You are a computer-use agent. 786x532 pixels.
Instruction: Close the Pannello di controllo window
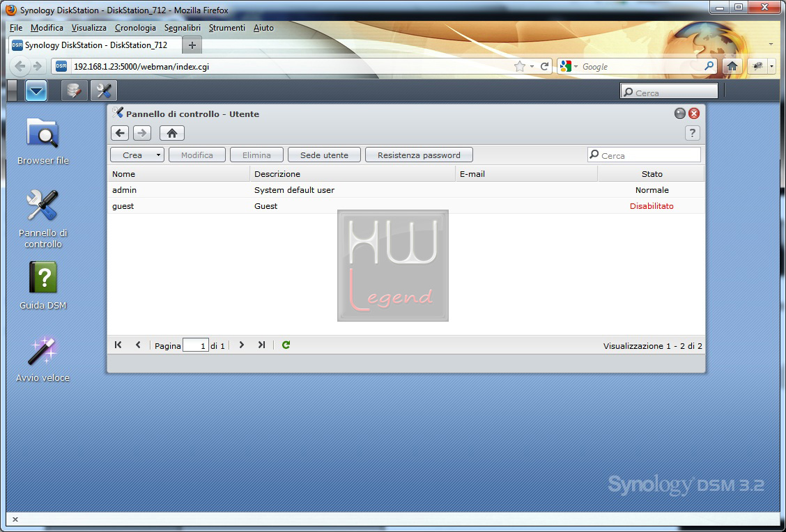click(x=694, y=114)
